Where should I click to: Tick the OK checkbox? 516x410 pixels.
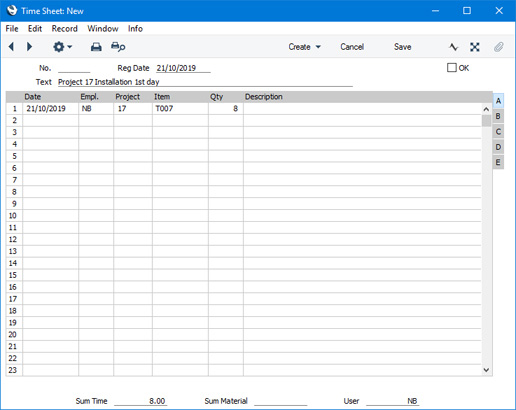pos(452,68)
